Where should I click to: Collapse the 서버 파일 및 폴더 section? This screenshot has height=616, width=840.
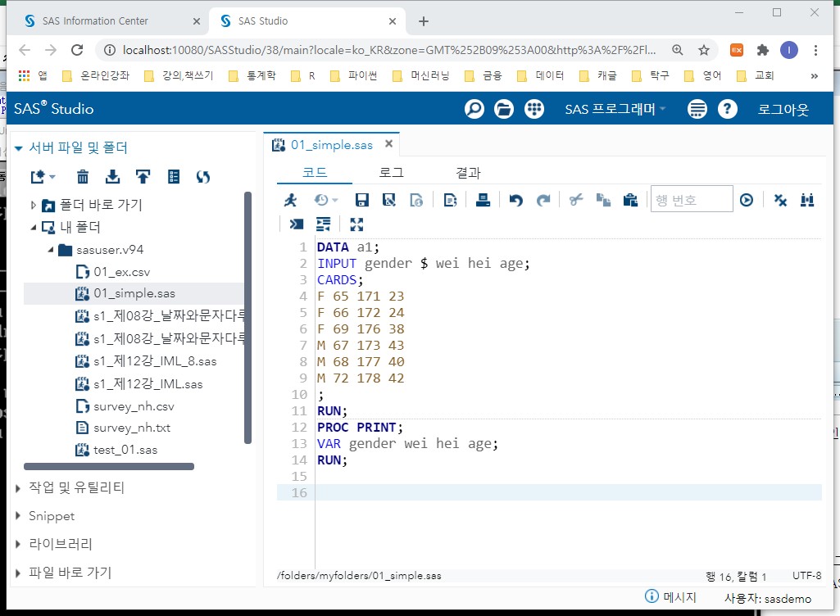coord(19,147)
